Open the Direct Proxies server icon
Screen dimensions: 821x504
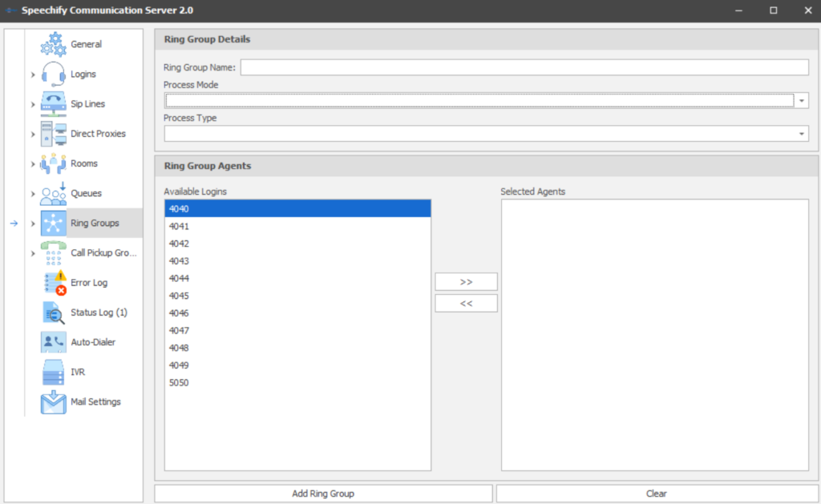click(x=54, y=134)
